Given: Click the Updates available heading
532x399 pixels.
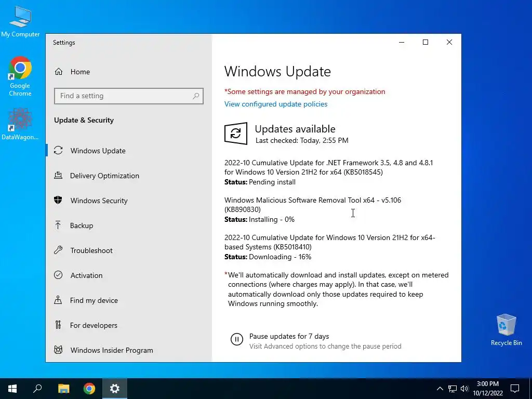Looking at the screenshot, I should pos(295,129).
